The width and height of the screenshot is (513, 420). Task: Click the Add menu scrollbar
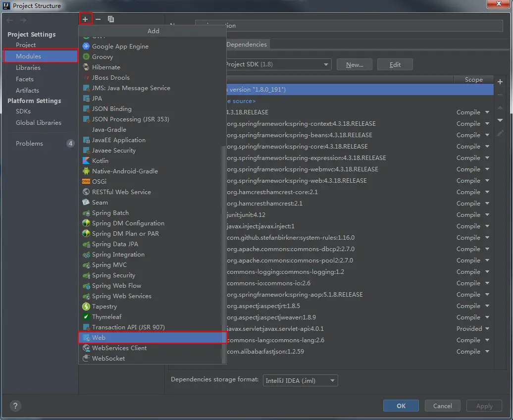pos(224,255)
